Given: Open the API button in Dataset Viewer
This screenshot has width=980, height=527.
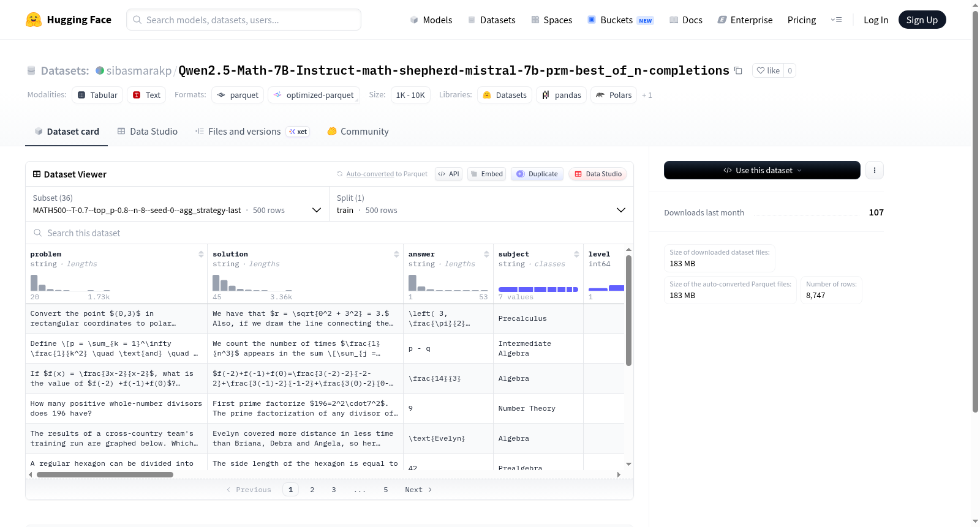Looking at the screenshot, I should pos(448,174).
